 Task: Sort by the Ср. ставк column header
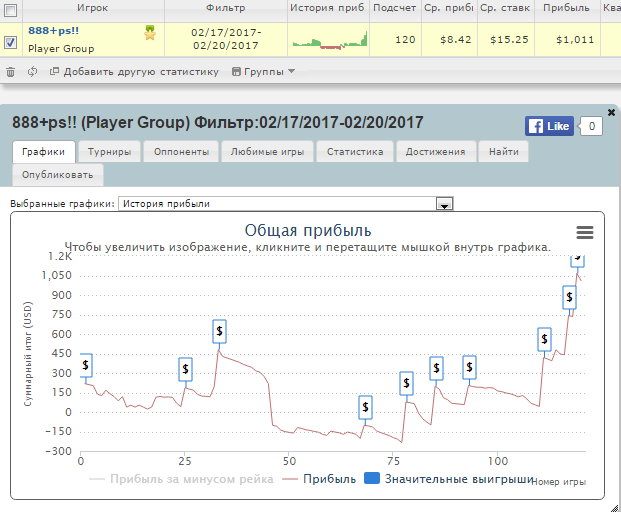tap(505, 8)
